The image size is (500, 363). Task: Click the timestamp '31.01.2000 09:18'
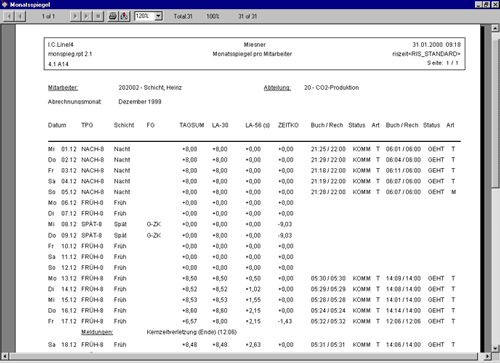point(437,45)
